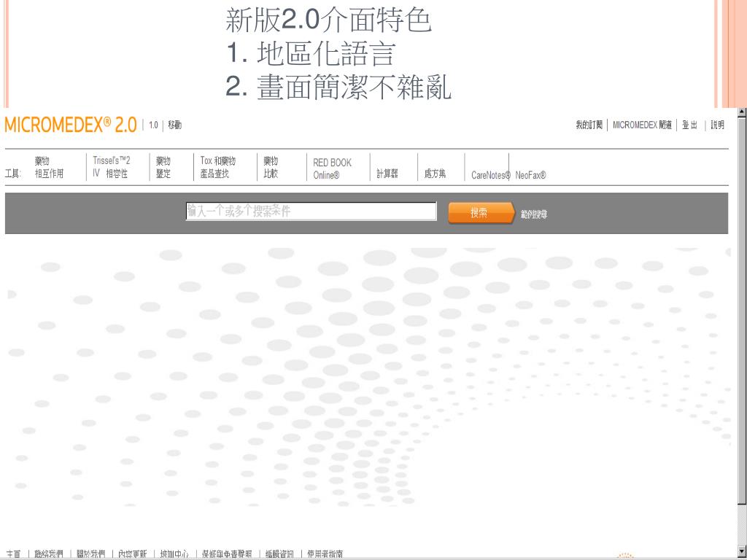Open NeoFax tool
The height and width of the screenshot is (560, 747).
[530, 175]
